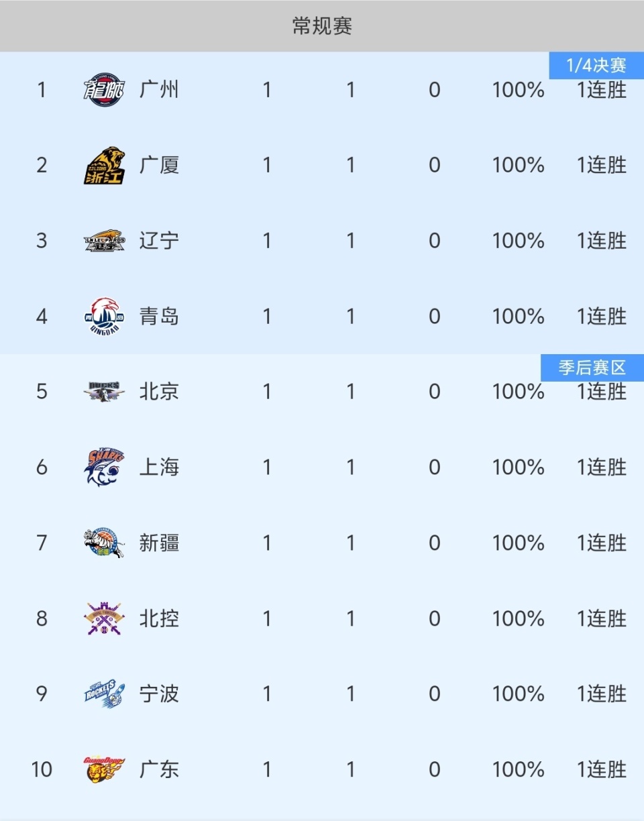Tap the Zhejiang Guangsha Lions logo

[x=104, y=165]
